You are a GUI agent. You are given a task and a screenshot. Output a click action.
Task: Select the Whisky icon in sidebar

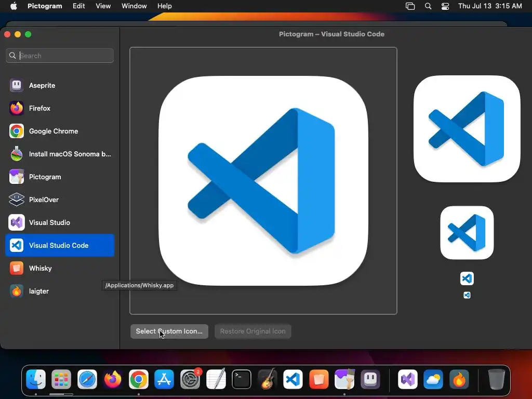coord(16,269)
